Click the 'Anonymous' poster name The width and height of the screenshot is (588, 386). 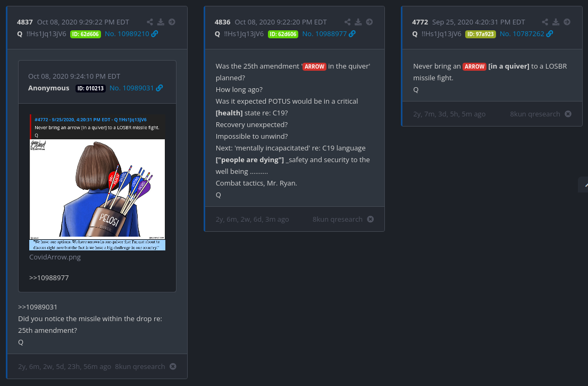[x=49, y=88]
